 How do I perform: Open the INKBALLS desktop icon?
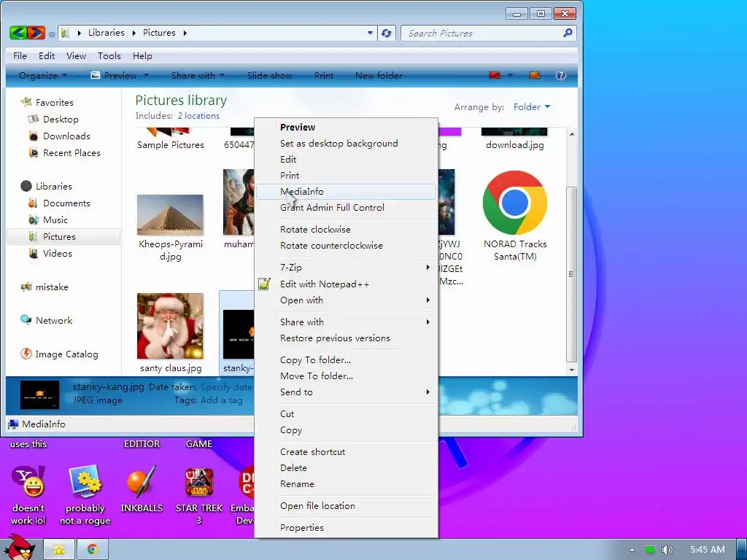142,481
